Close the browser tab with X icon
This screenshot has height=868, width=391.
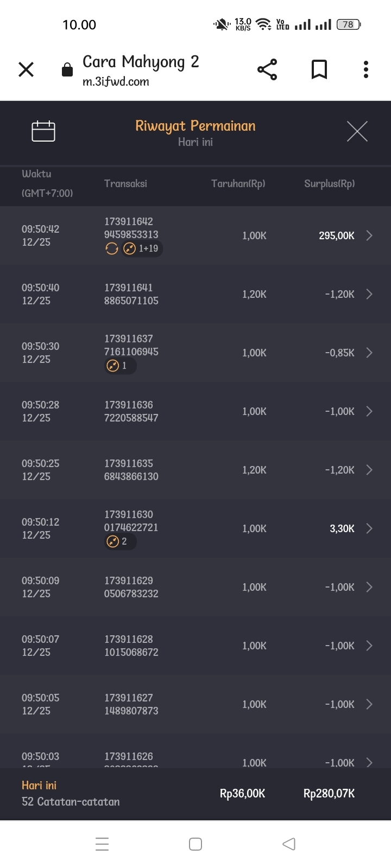[26, 69]
